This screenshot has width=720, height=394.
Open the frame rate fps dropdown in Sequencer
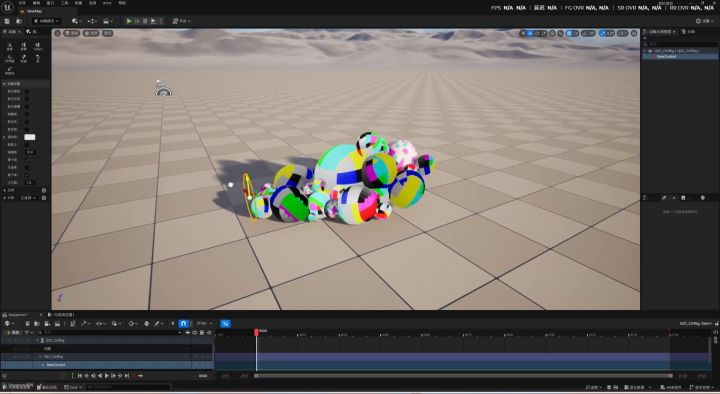[204, 324]
